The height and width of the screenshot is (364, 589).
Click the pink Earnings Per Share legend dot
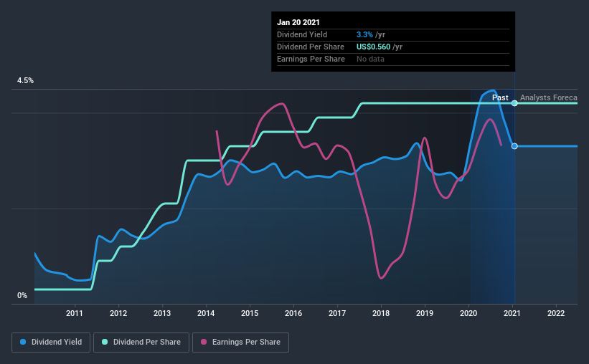pos(204,342)
